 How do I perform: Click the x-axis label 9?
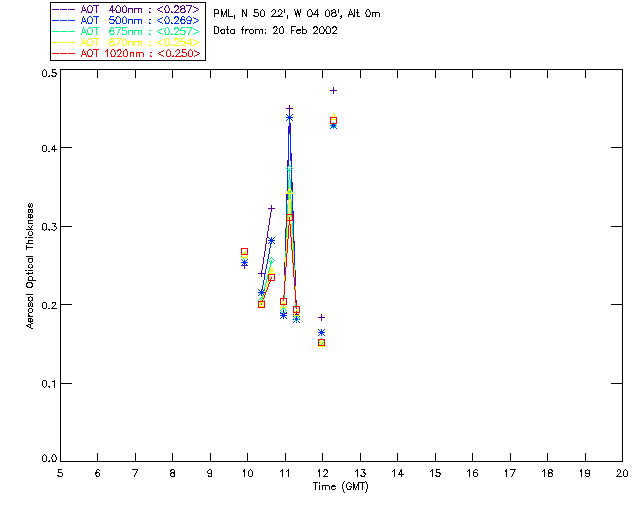pyautogui.click(x=210, y=473)
